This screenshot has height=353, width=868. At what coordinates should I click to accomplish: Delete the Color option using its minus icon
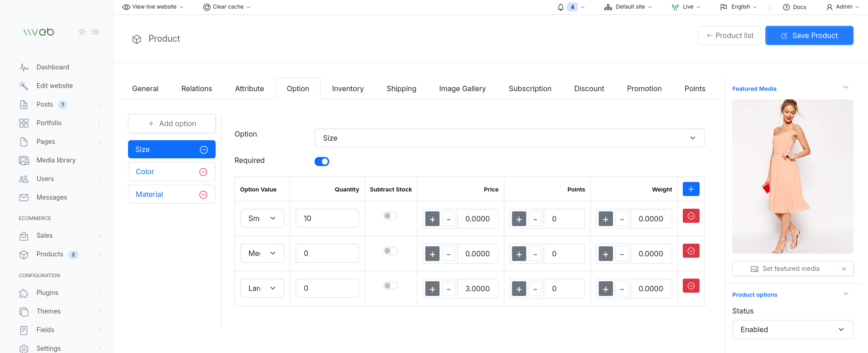[x=203, y=172]
